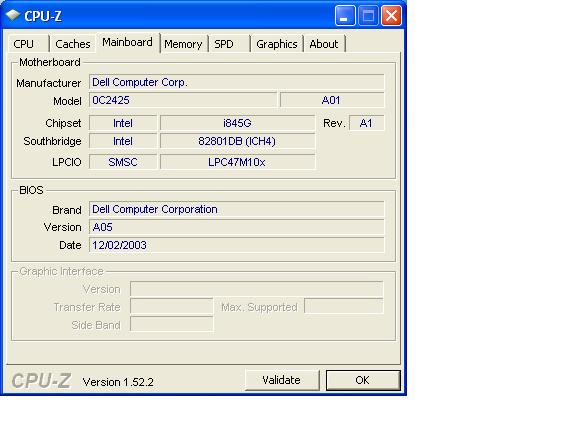The width and height of the screenshot is (576, 432).
Task: Click the Chipset label
Action: coord(63,123)
